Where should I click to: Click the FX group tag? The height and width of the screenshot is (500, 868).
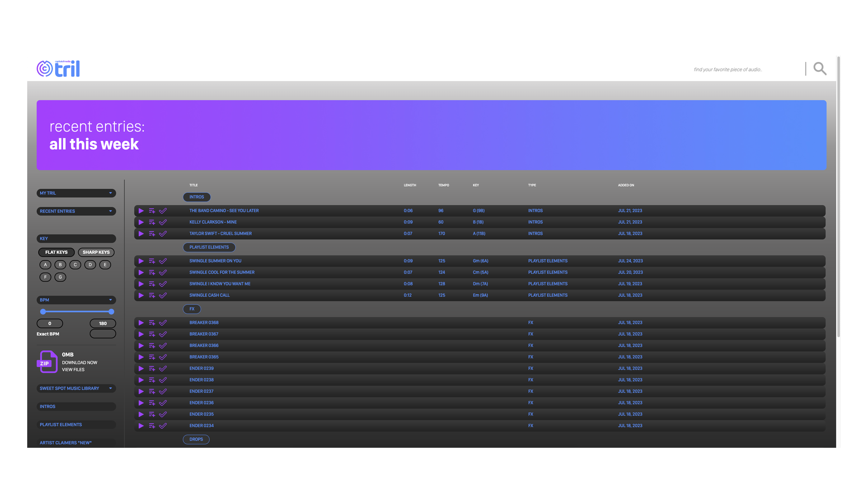(192, 309)
